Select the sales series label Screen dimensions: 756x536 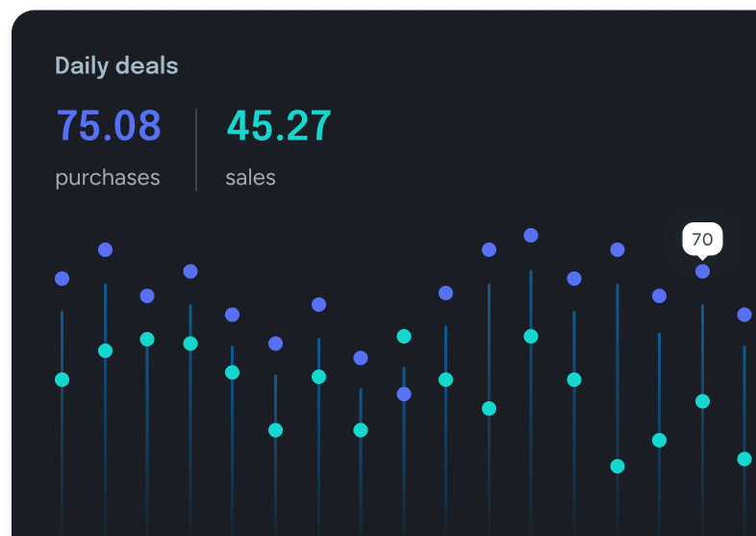coord(250,178)
